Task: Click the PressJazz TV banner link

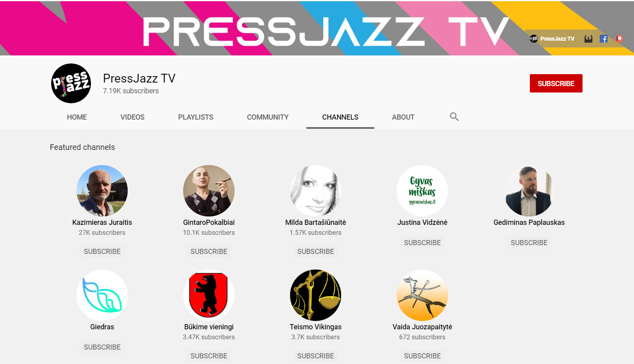Action: (x=552, y=39)
